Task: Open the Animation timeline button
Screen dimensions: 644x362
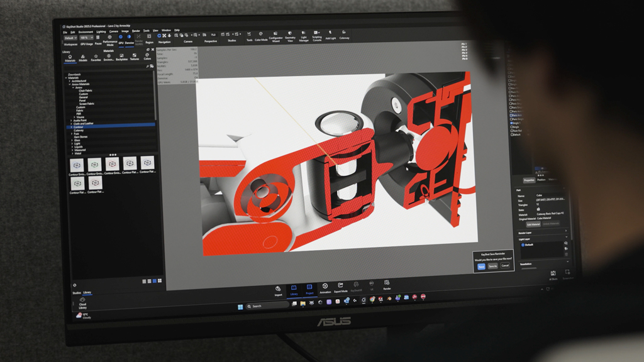Action: tap(325, 288)
